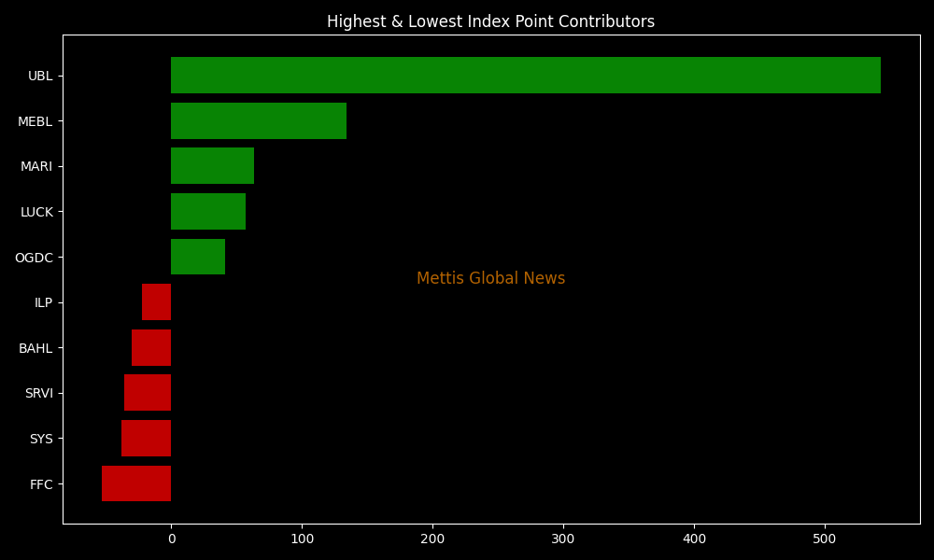The width and height of the screenshot is (934, 560).
Task: Click the green OGDC bar
Action: point(198,257)
